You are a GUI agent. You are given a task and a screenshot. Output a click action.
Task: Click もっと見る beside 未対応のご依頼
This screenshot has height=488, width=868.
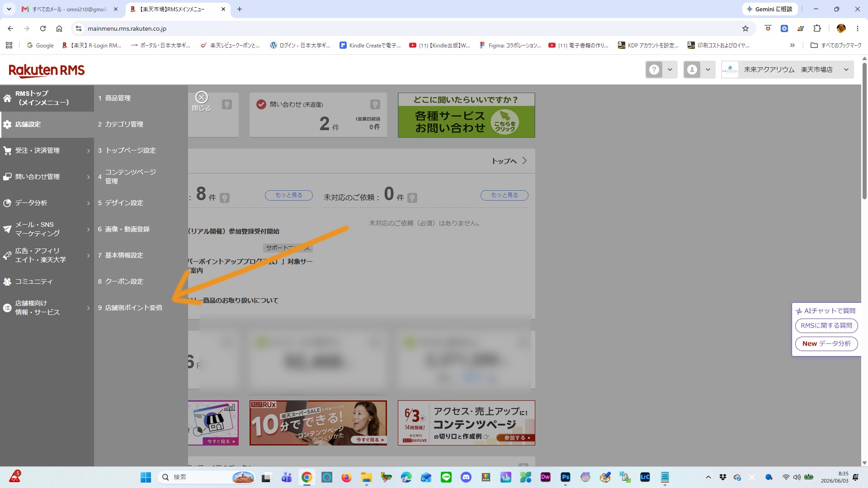tap(505, 195)
